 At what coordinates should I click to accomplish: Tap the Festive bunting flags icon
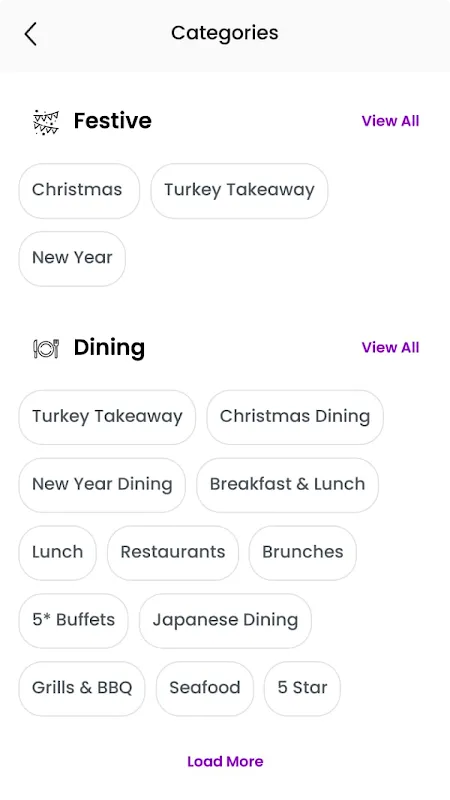[46, 122]
